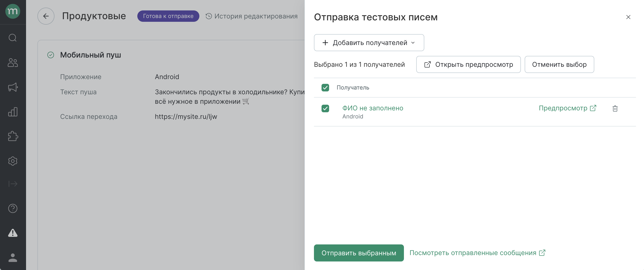The height and width of the screenshot is (270, 644).
Task: Click the Мобильный пуш heading
Action: pos(90,55)
